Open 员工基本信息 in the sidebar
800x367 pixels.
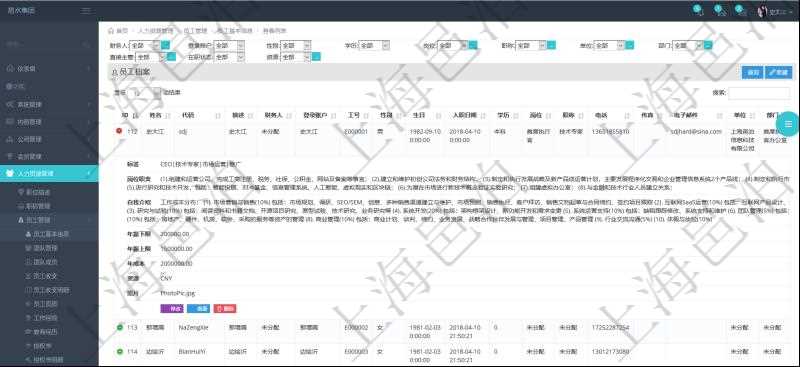click(51, 234)
